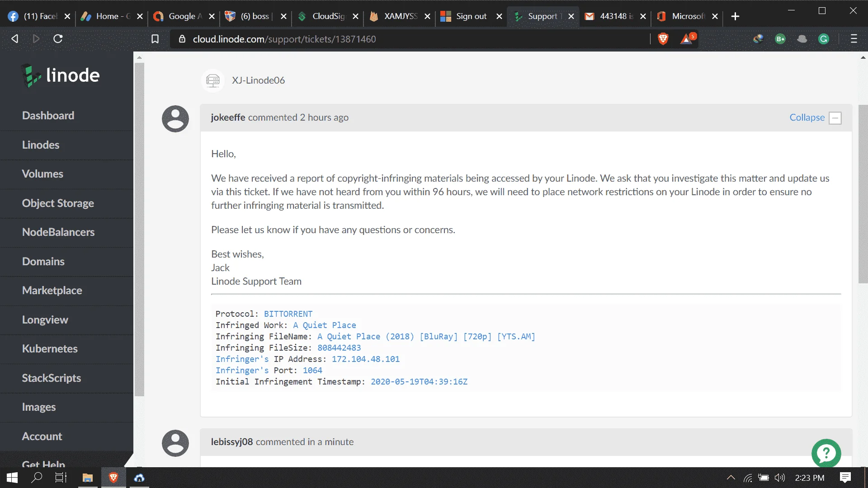Viewport: 868px width, 488px height.
Task: Collapse jokeeffe's comment with the Collapse link
Action: tap(807, 117)
